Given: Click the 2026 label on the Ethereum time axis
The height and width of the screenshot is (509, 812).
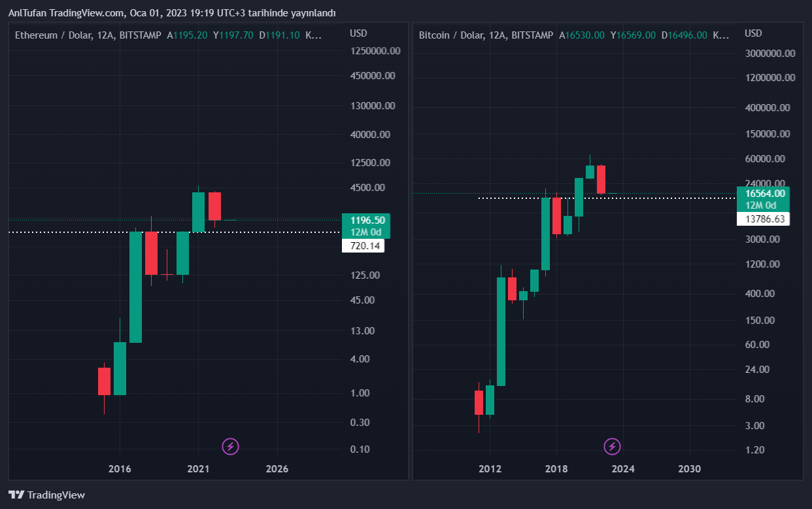Looking at the screenshot, I should pos(278,469).
